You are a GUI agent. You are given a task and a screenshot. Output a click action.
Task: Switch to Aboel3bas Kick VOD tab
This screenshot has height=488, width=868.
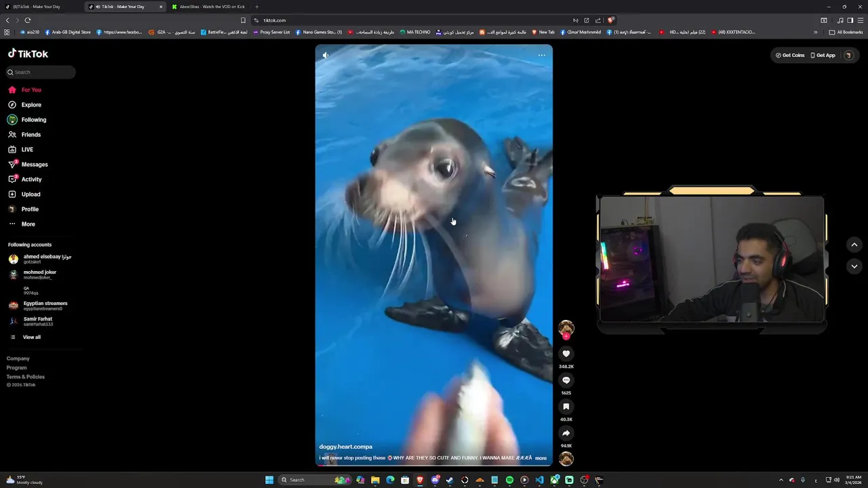208,7
